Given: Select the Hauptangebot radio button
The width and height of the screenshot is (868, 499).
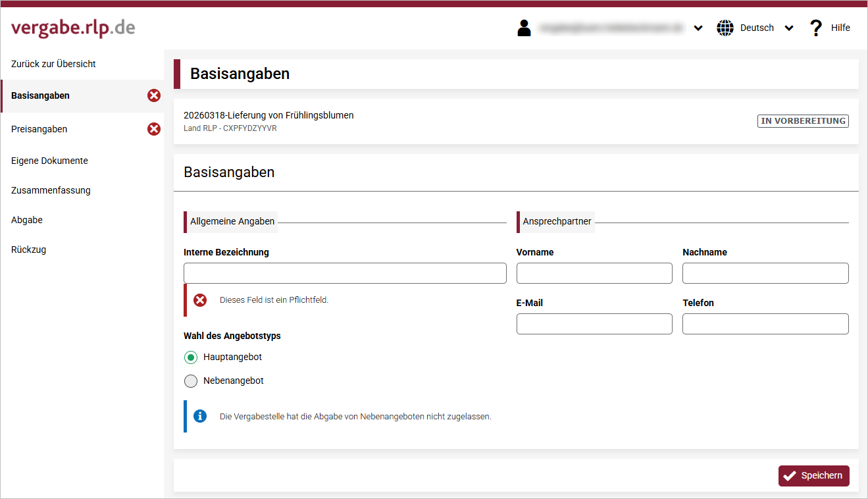Looking at the screenshot, I should (x=191, y=357).
